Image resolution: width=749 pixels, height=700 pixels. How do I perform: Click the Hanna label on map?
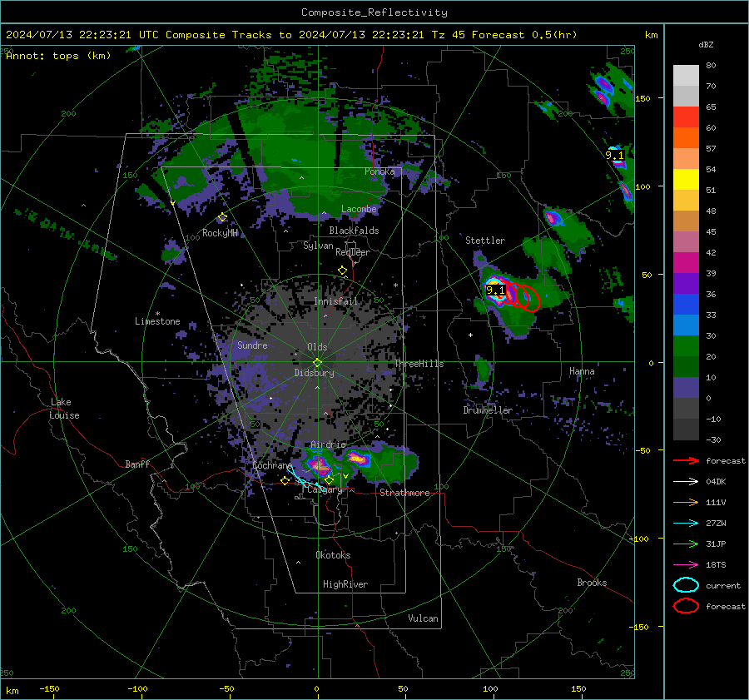click(x=582, y=371)
